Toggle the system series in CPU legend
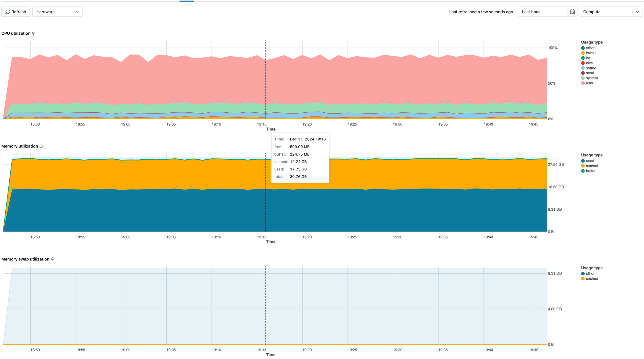Viewport: 644px width, 359px height. pos(591,78)
